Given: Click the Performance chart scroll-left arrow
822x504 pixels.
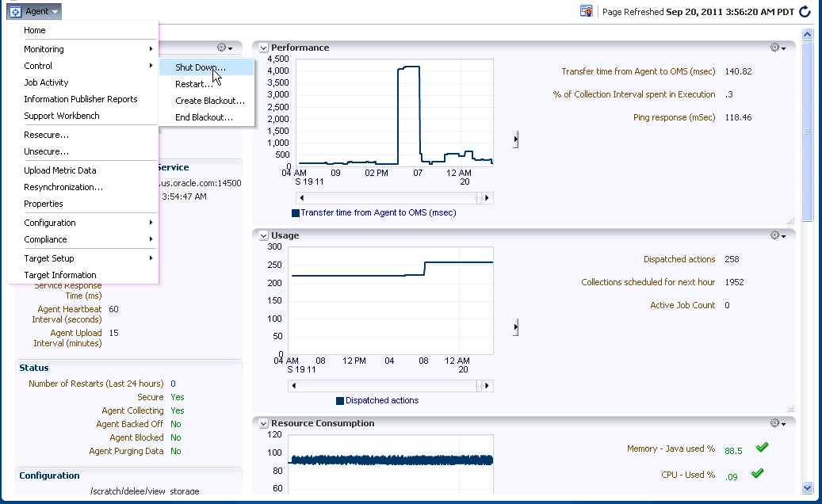Looking at the screenshot, I should [x=301, y=198].
